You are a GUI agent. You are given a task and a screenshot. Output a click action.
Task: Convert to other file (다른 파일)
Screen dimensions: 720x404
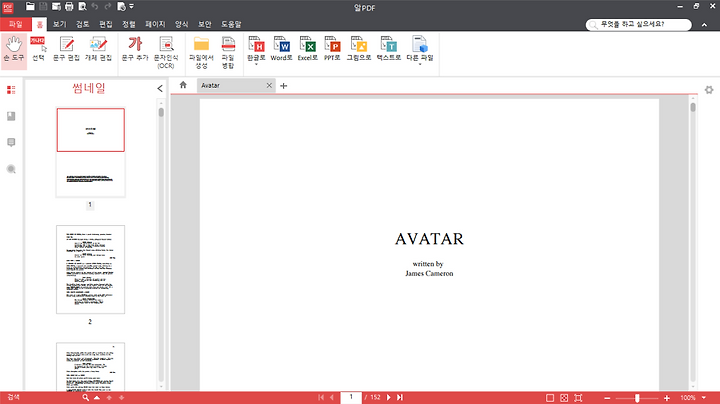(420, 48)
